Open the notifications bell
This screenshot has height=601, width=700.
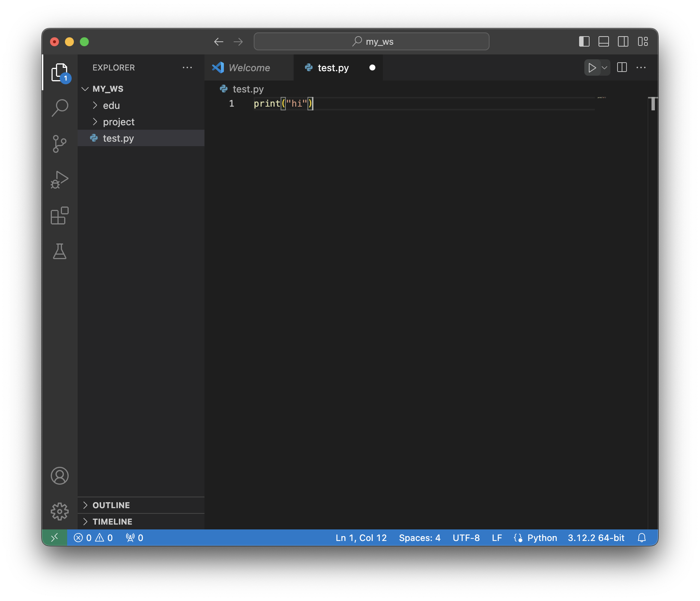(642, 538)
